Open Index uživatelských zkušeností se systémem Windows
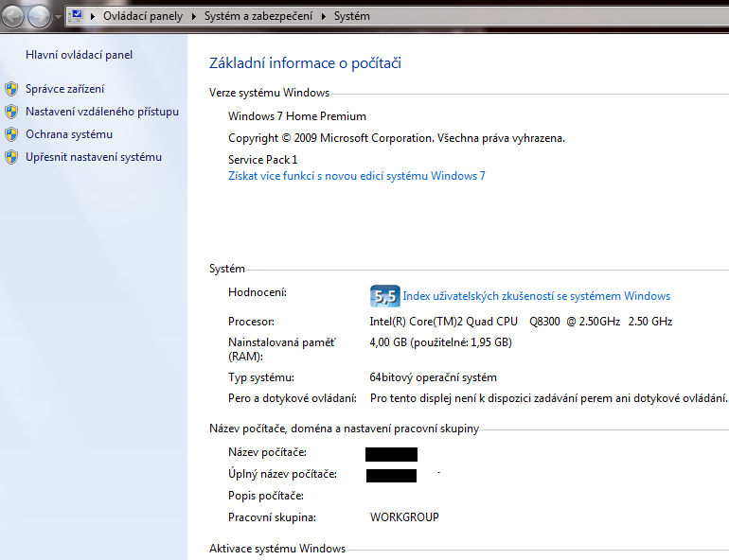 (537, 296)
